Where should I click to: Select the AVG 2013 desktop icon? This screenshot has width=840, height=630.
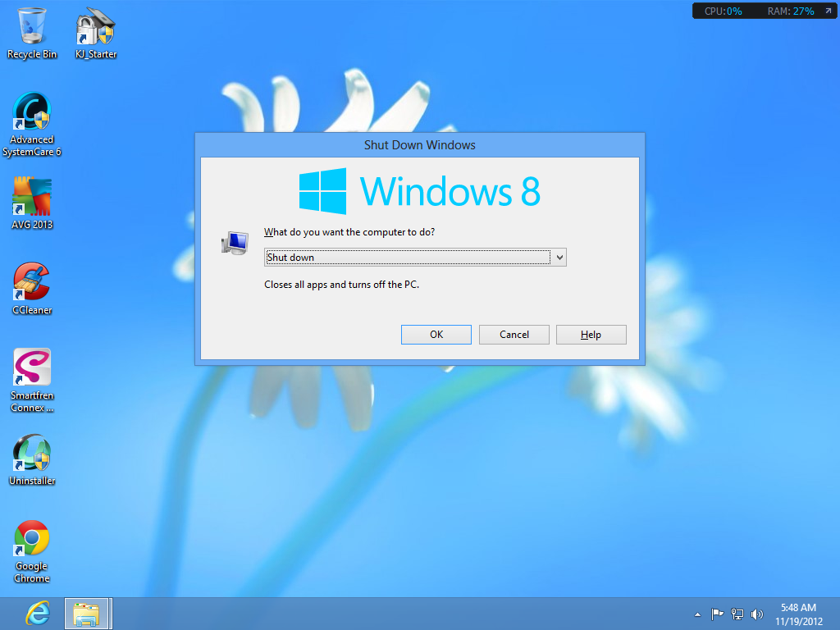point(32,203)
